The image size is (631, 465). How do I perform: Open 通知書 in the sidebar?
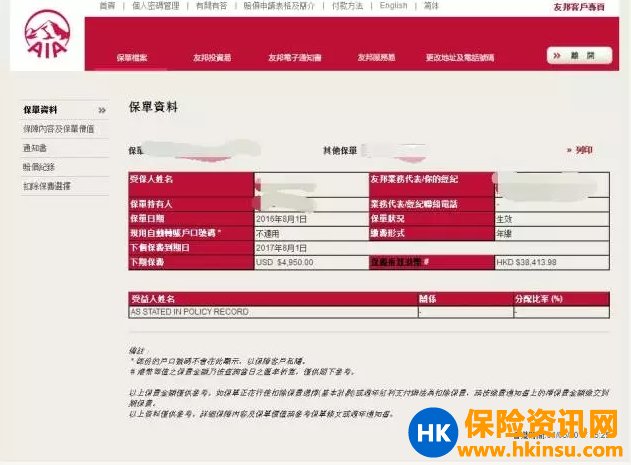tap(34, 148)
